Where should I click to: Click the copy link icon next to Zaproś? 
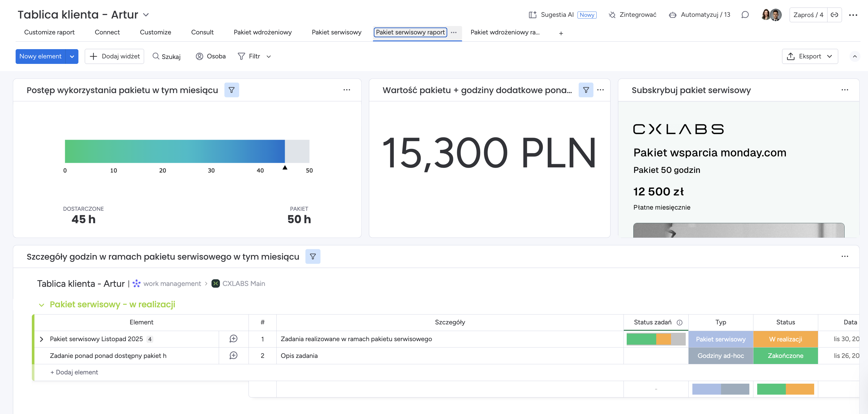(x=834, y=15)
